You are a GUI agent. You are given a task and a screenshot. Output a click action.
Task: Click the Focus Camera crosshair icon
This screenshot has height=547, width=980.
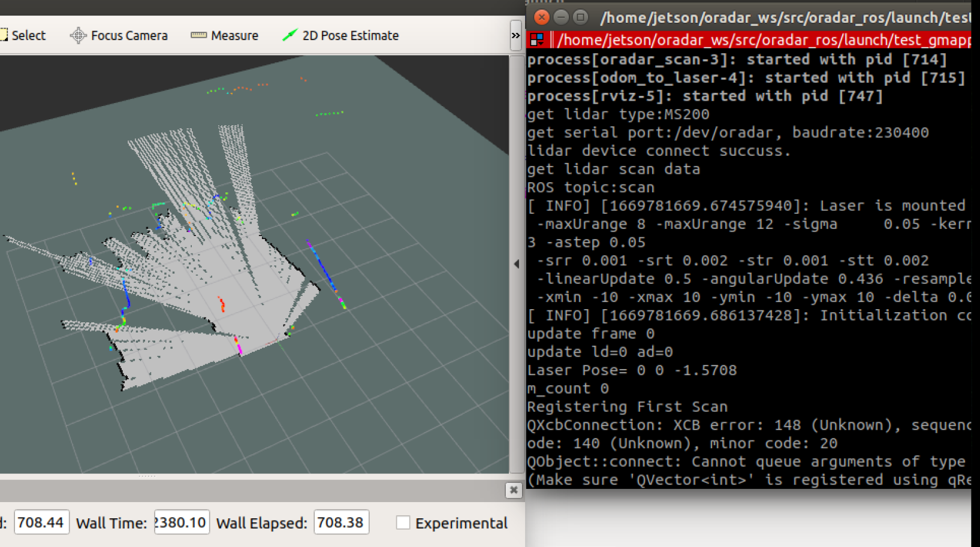coord(78,35)
